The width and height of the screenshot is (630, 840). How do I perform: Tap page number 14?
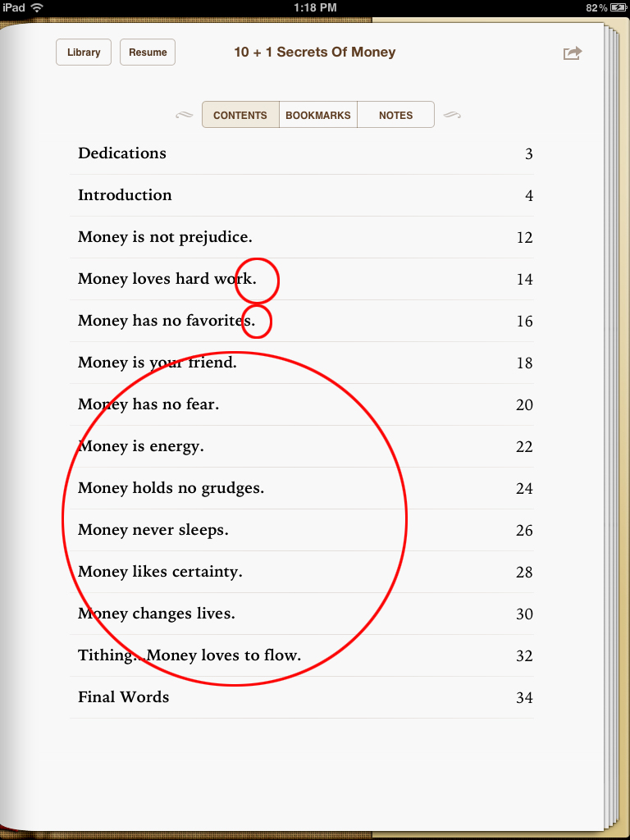coord(525,280)
